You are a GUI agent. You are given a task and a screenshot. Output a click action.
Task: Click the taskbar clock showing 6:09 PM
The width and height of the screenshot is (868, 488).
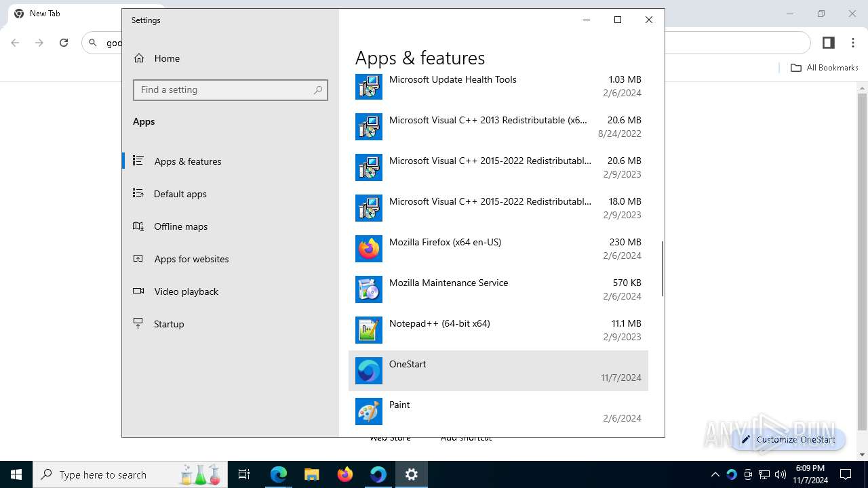coord(810,474)
